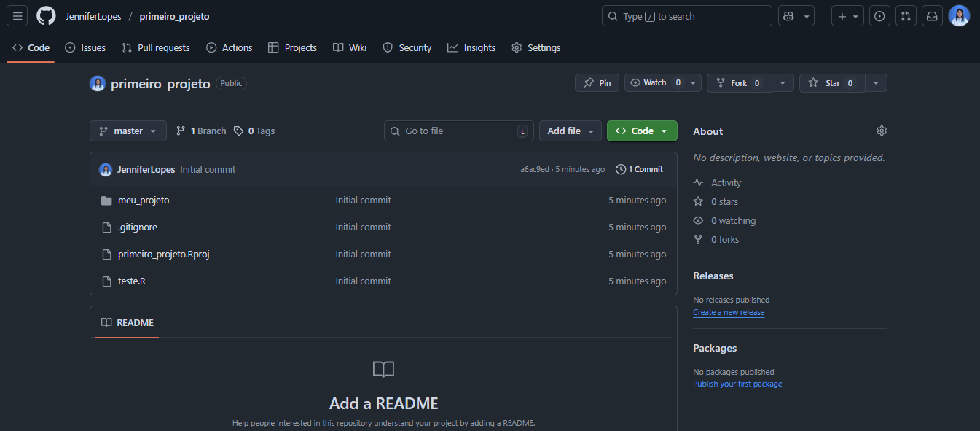
Task: Toggle Star on this repository
Action: (832, 83)
